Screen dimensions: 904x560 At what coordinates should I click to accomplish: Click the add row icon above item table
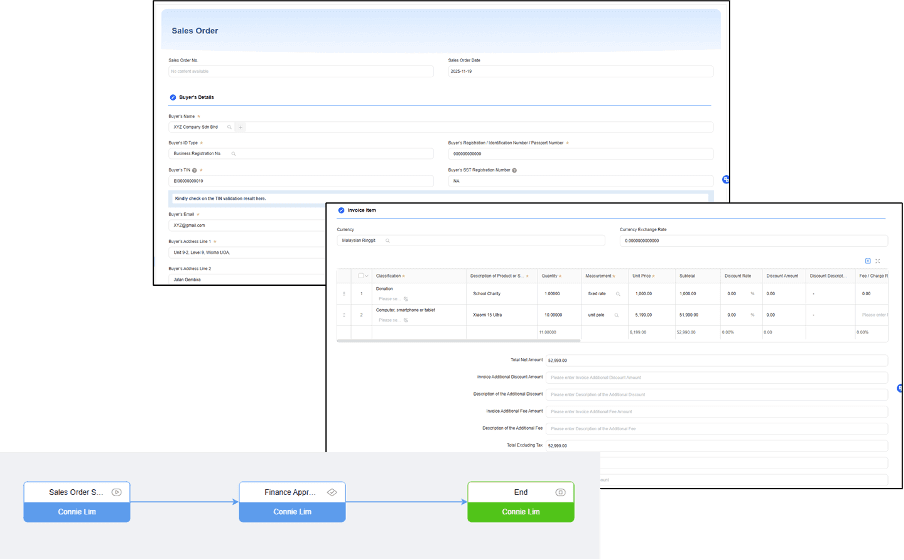pos(868,261)
